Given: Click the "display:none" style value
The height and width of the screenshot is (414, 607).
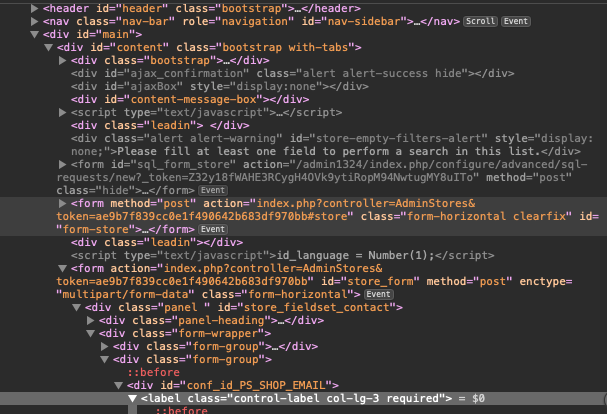Looking at the screenshot, I should coord(276,86).
